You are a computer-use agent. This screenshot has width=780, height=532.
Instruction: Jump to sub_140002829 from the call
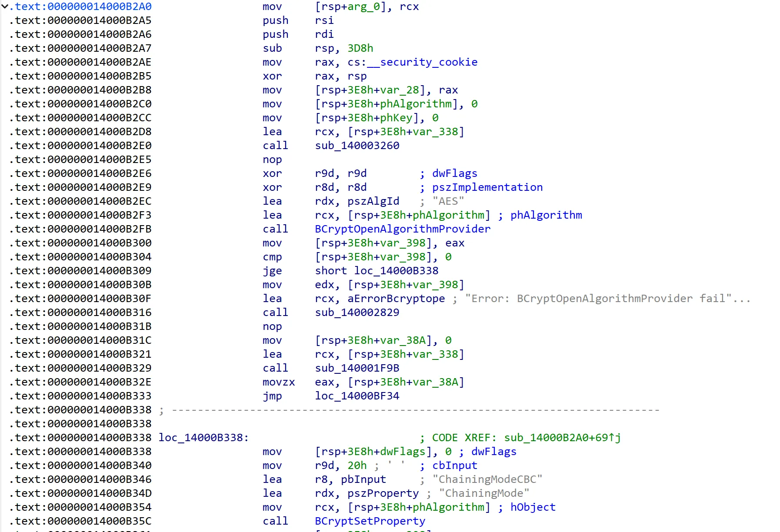point(357,313)
